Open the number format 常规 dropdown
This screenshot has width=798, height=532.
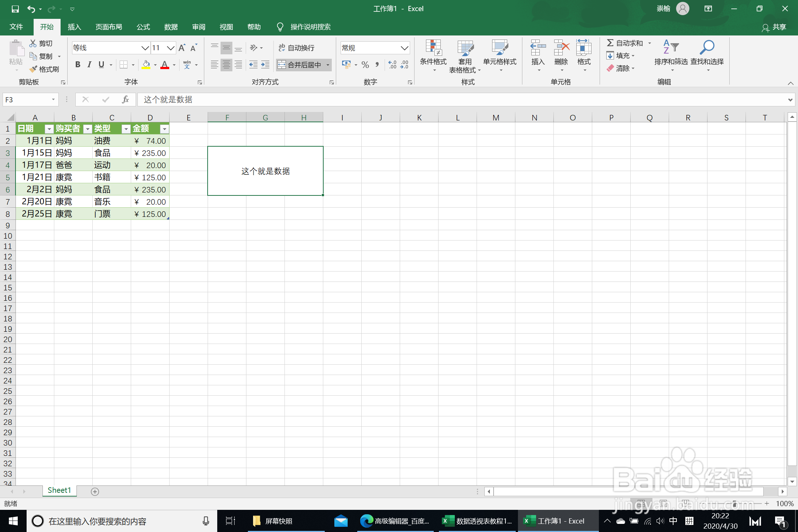pyautogui.click(x=405, y=48)
